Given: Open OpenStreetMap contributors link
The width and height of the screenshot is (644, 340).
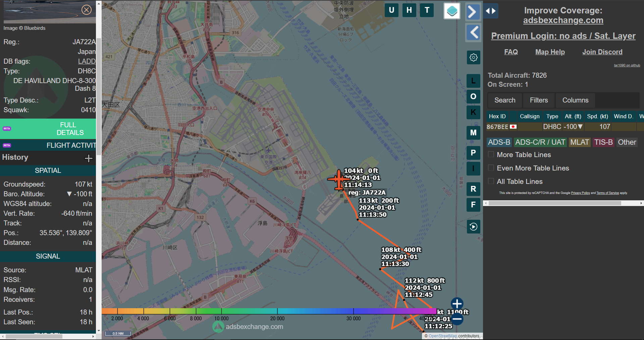Looking at the screenshot, I should coord(443,336).
